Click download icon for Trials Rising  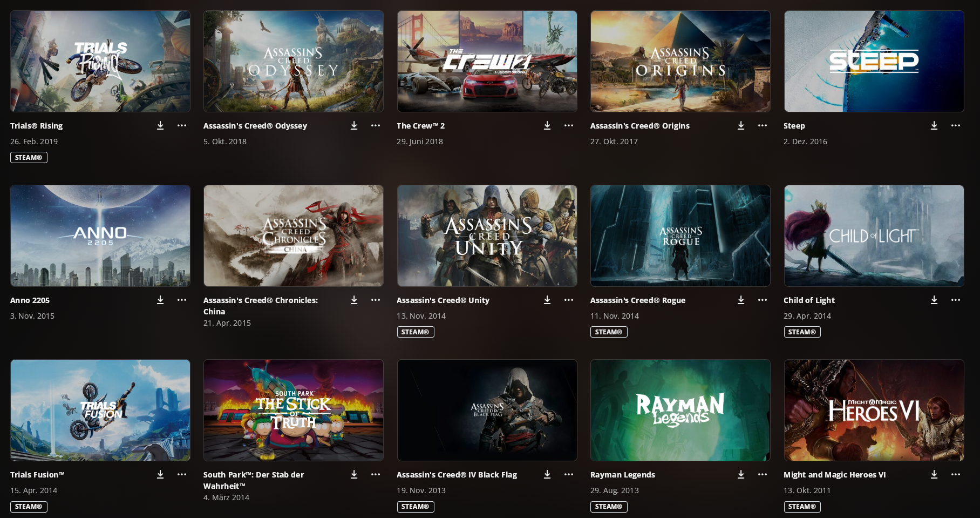160,125
